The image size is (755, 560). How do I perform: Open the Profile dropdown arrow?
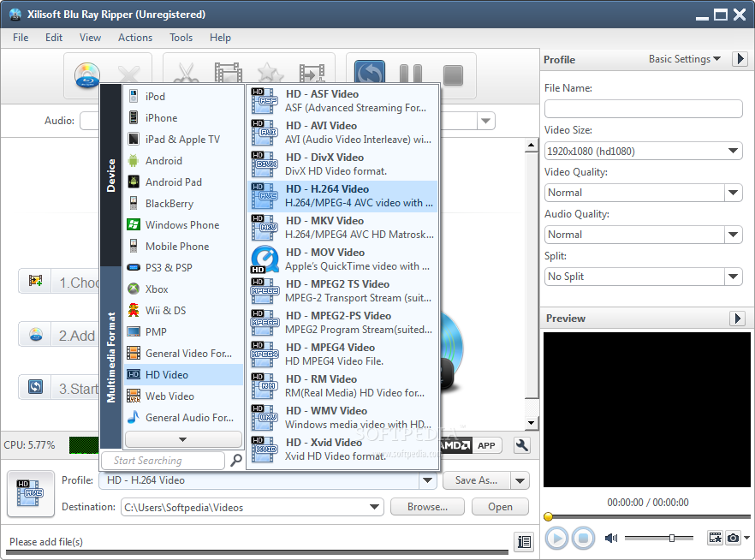click(x=427, y=480)
